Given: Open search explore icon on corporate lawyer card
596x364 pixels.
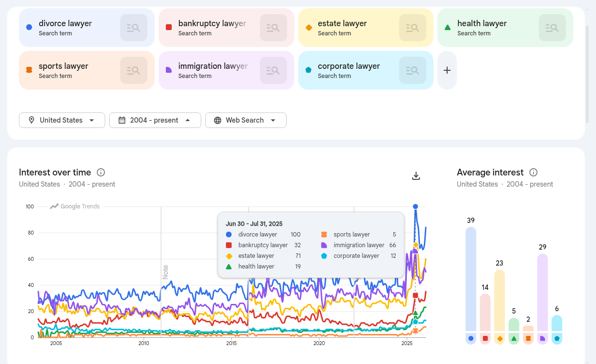Looking at the screenshot, I should [413, 70].
